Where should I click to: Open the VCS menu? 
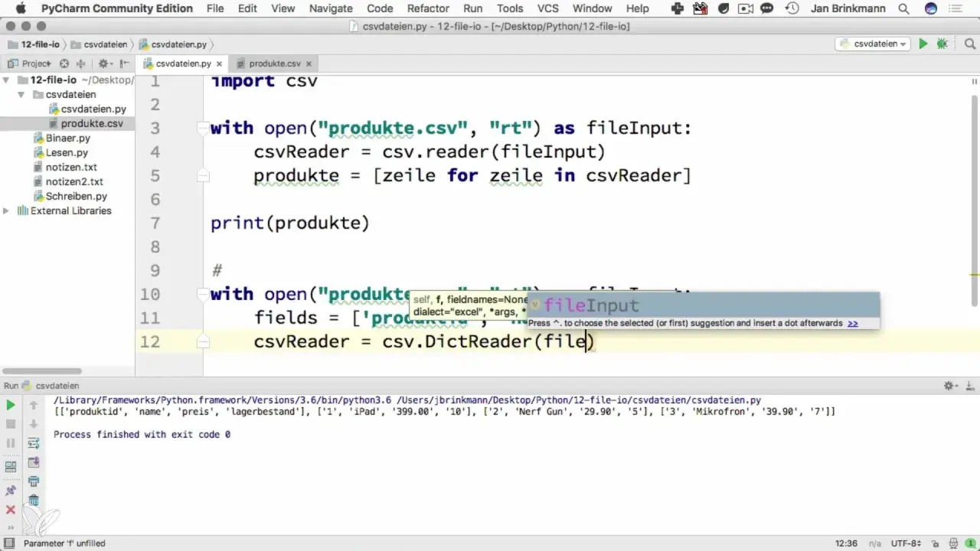[550, 8]
